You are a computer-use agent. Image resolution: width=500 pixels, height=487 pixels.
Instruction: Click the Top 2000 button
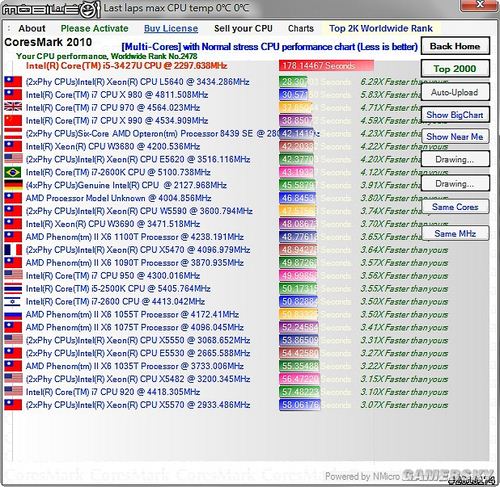(455, 69)
